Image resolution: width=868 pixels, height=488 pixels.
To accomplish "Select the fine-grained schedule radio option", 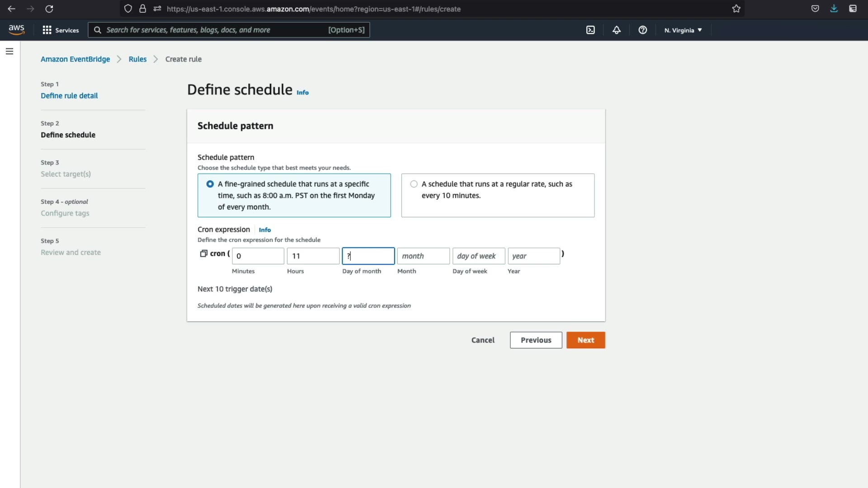I will (x=210, y=184).
